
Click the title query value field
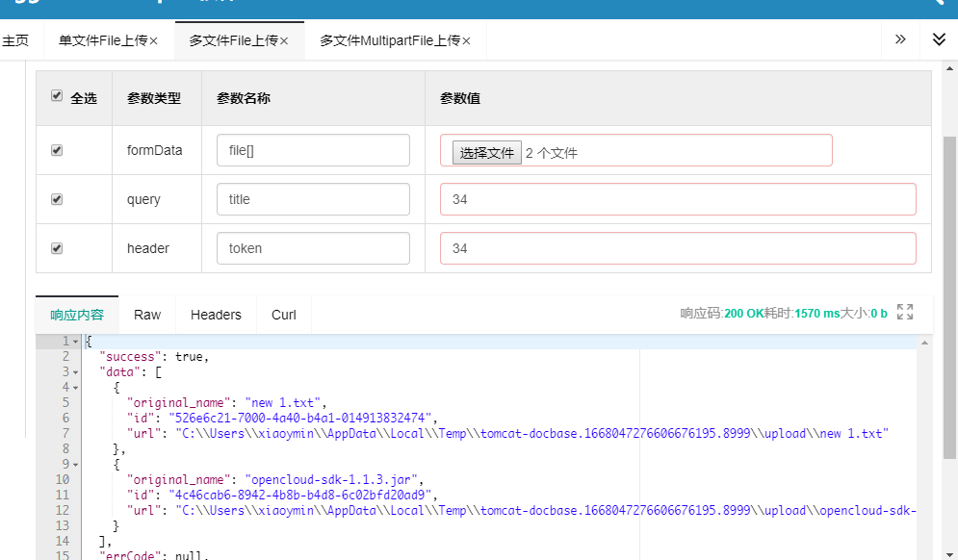click(x=678, y=199)
